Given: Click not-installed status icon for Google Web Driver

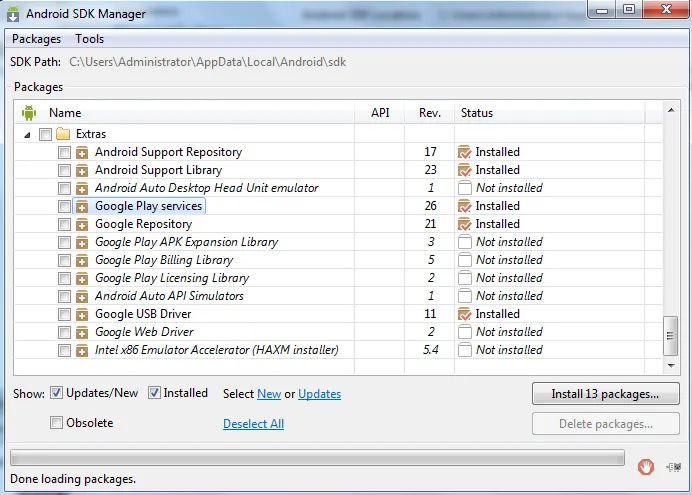Looking at the screenshot, I should coord(465,332).
